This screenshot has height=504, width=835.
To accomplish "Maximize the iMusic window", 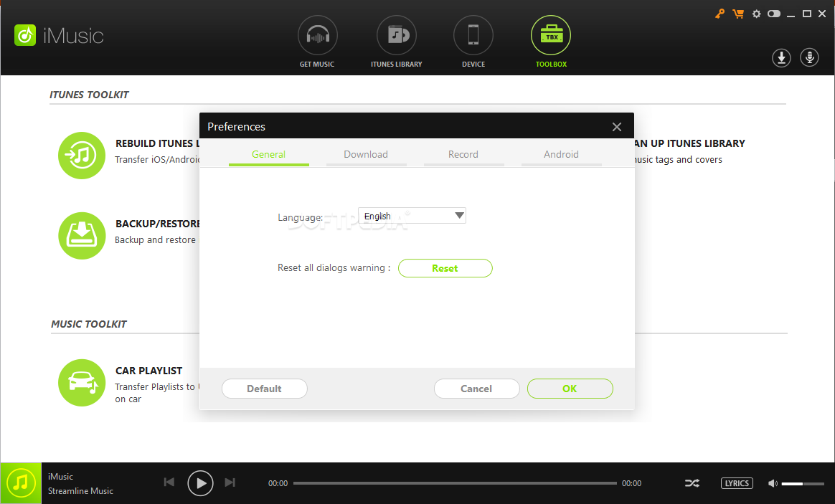I will 807,14.
